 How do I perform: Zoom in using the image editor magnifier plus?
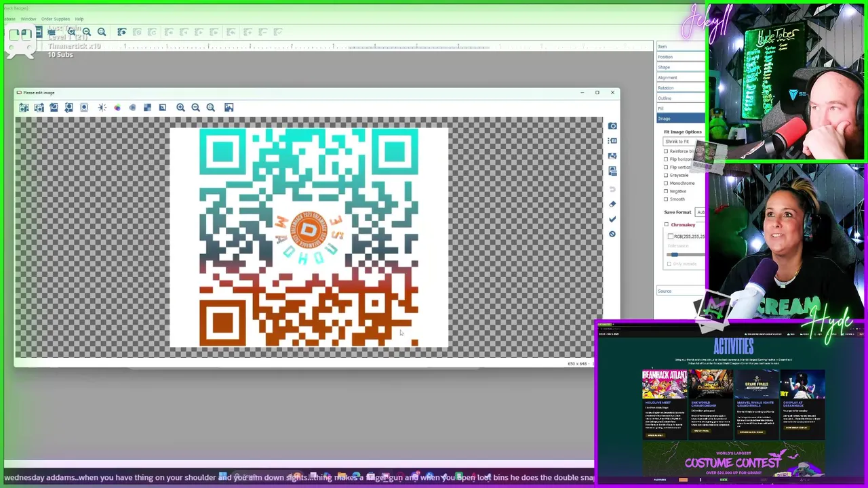click(180, 107)
